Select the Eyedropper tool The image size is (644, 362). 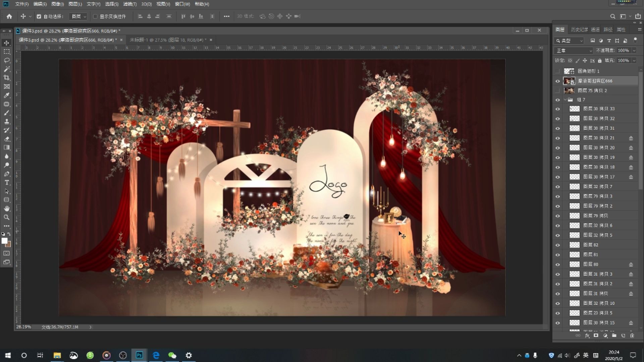coord(6,95)
